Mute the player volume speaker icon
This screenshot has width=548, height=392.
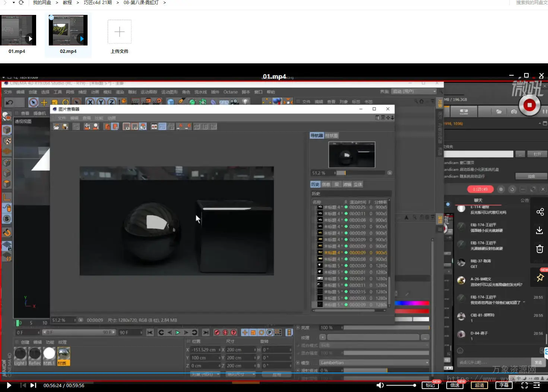click(380, 385)
